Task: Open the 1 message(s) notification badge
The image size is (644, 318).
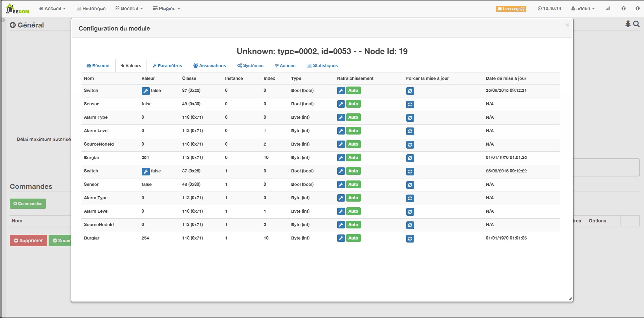Action: 511,9
